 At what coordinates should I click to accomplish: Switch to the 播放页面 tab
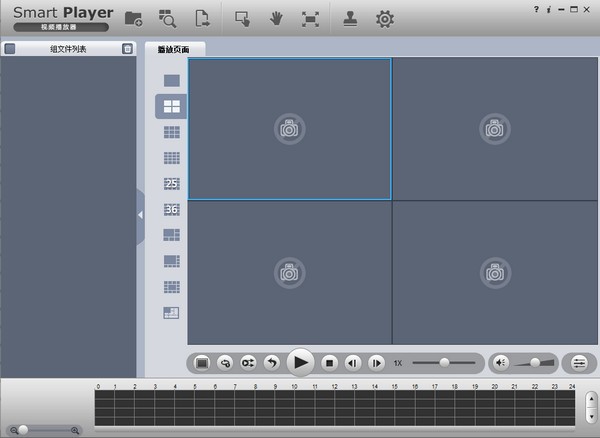(173, 49)
